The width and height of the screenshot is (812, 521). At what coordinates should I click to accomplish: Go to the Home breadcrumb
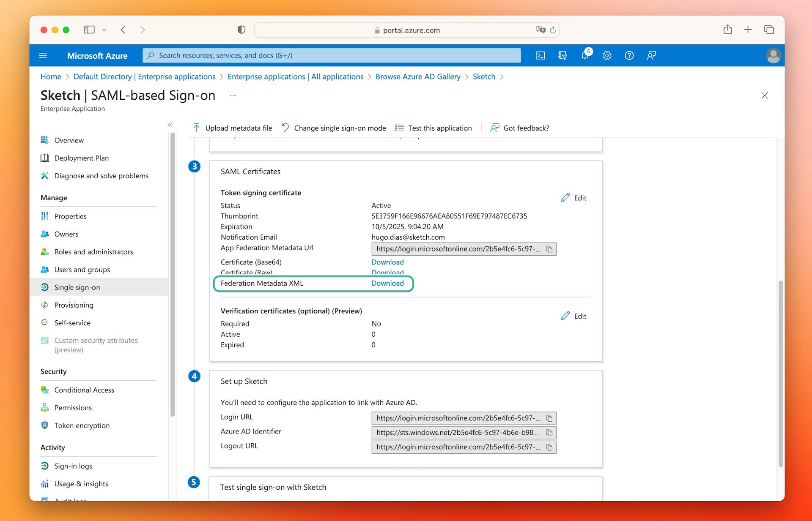click(x=51, y=76)
